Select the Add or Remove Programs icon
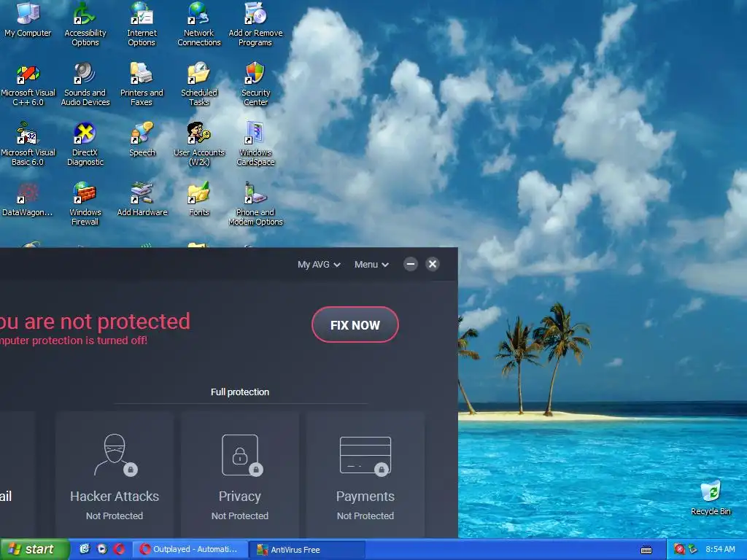 [x=255, y=25]
